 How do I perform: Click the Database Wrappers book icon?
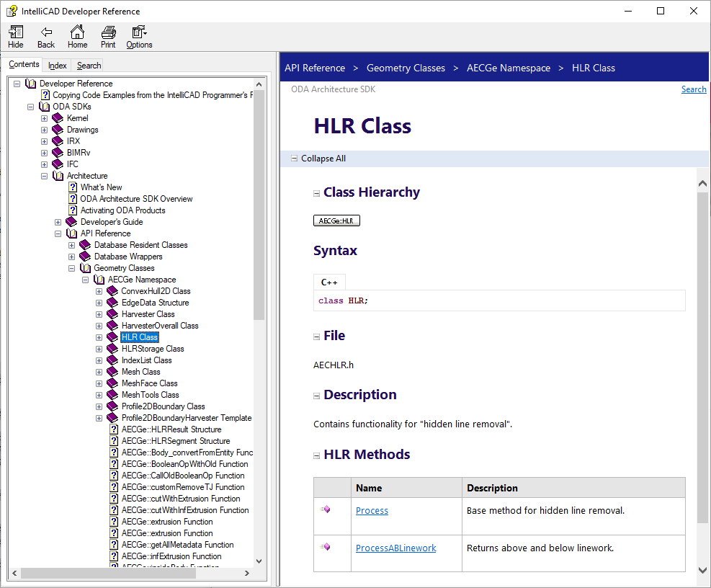tap(85, 257)
